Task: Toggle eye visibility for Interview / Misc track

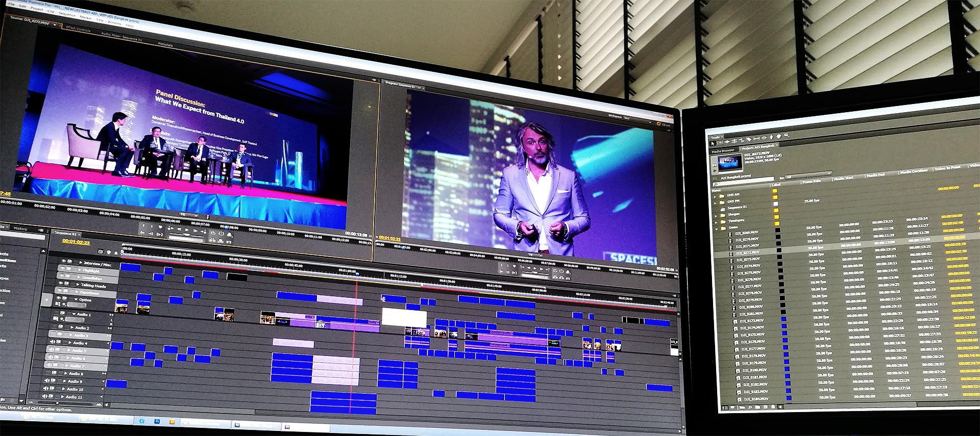Action: tap(63, 262)
